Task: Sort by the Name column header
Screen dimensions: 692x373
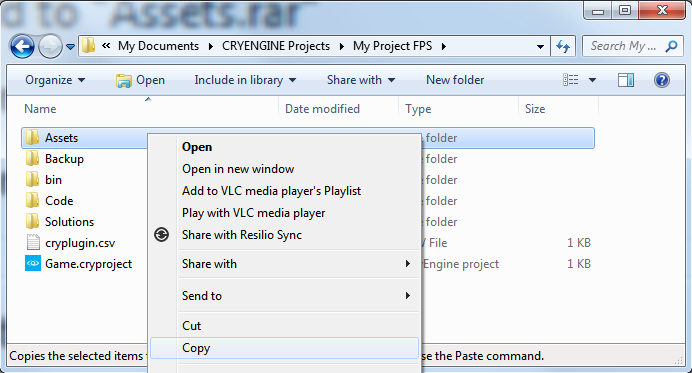Action: [40, 109]
